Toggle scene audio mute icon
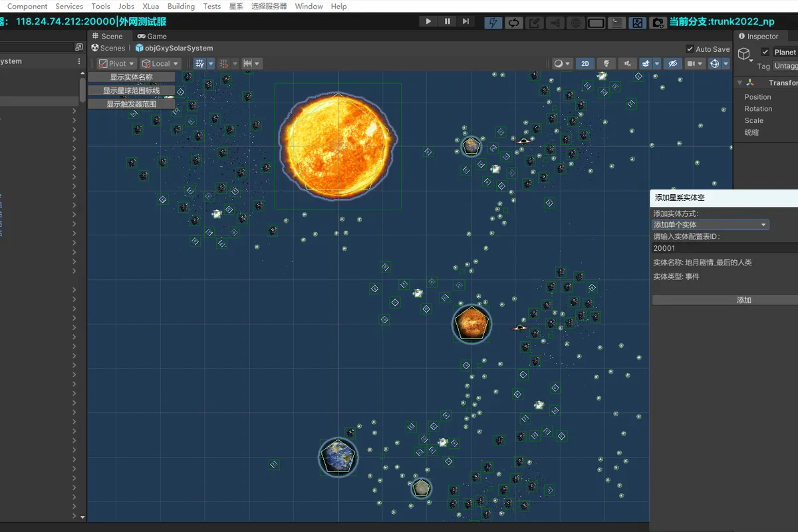Screen dimensions: 798x532 pyautogui.click(x=626, y=64)
